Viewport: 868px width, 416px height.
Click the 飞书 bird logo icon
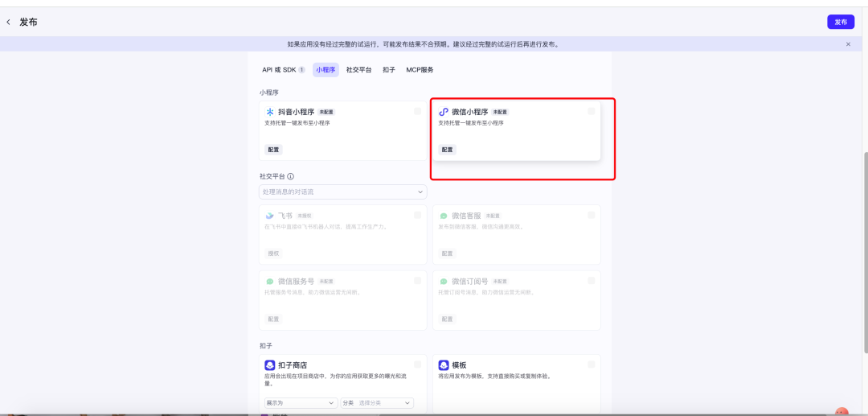pos(269,216)
